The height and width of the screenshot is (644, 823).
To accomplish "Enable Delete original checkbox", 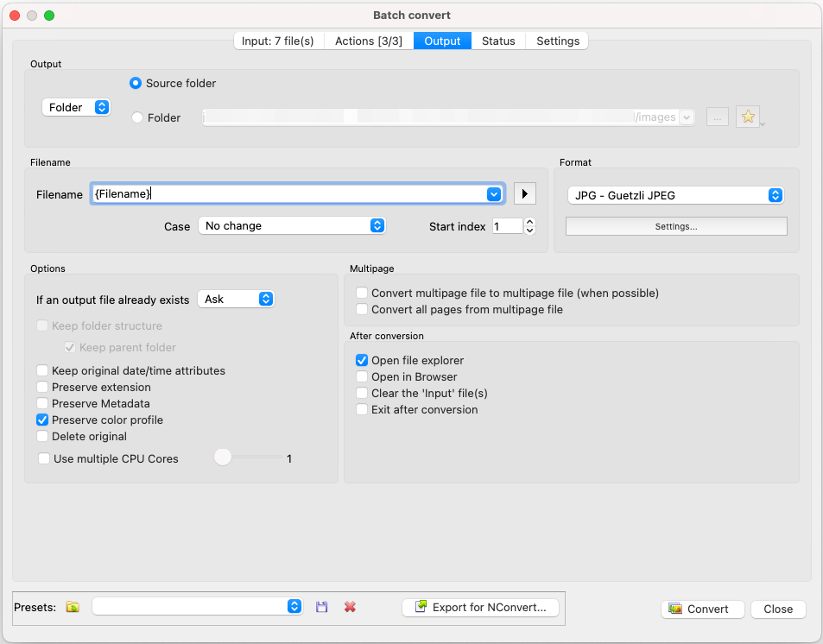I will 43,436.
